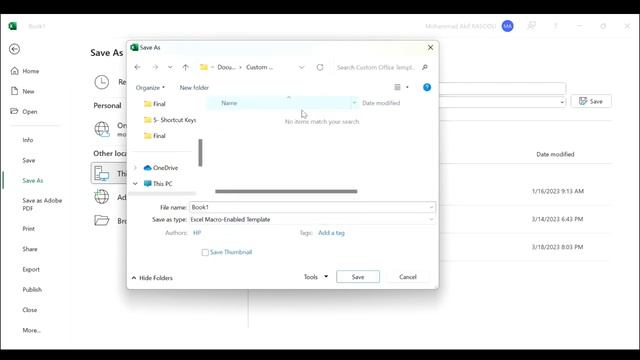Click Hide Folders toggle
Viewport: 640px width, 360px height.
coord(152,278)
